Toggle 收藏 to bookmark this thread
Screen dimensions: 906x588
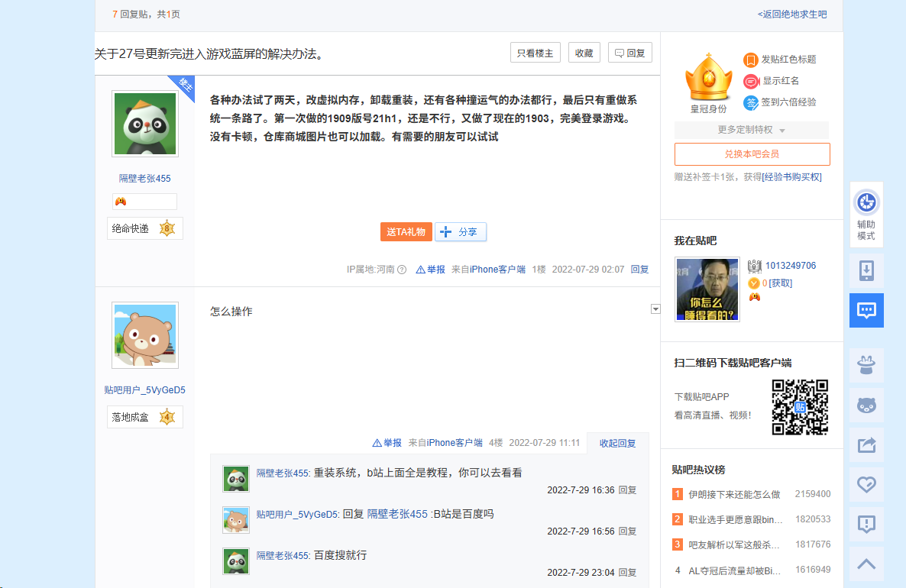pos(584,53)
